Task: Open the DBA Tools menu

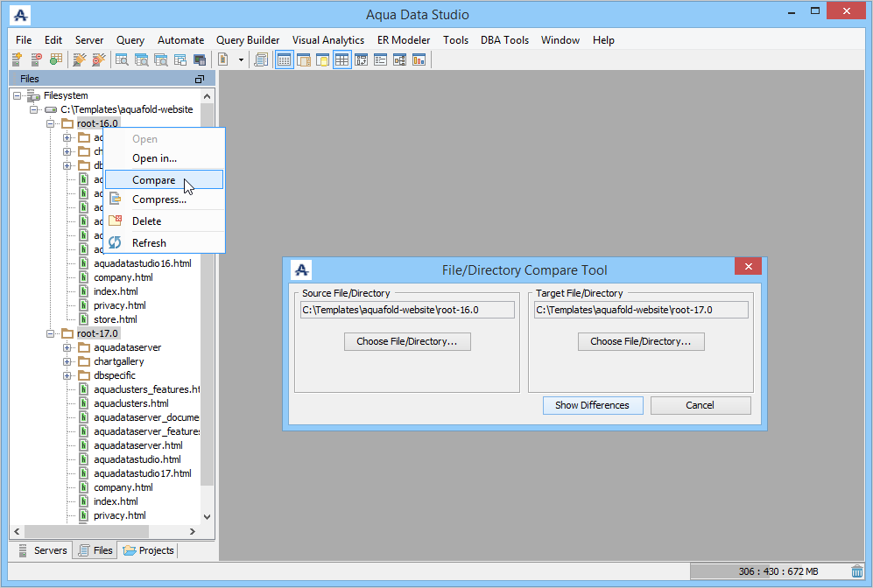Action: tap(504, 40)
